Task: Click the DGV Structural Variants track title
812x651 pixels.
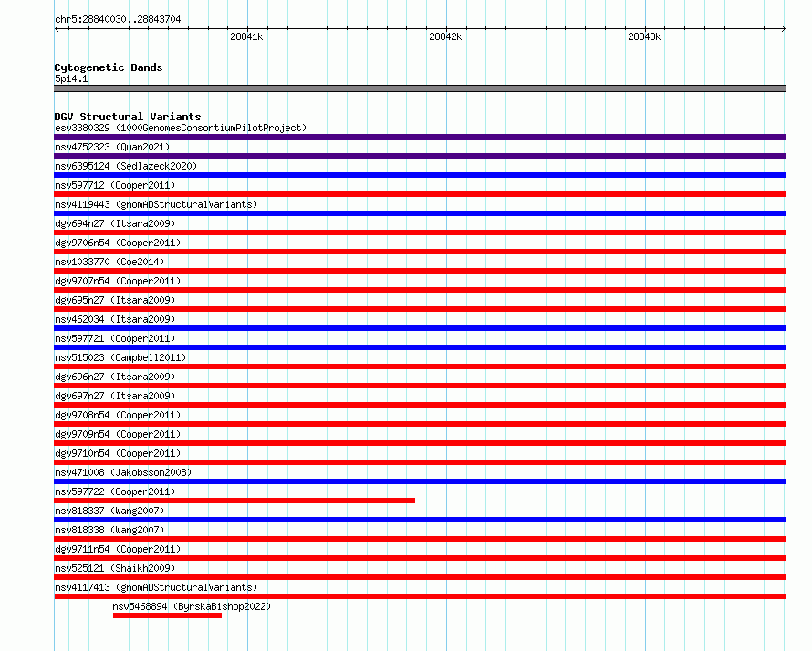Action: pyautogui.click(x=128, y=117)
